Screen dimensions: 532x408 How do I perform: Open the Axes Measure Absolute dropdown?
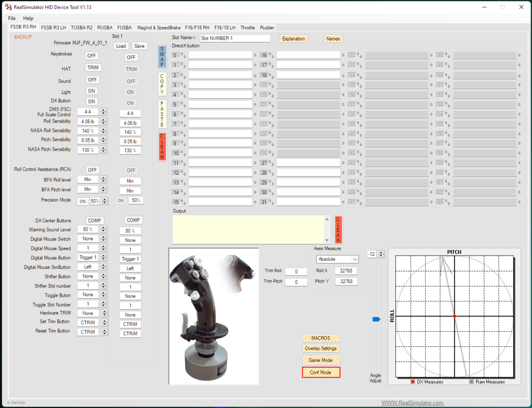[337, 259]
